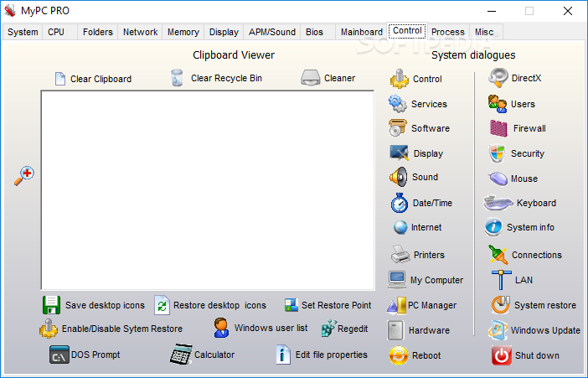
Task: Click the Set Restore Point label
Action: click(x=337, y=305)
